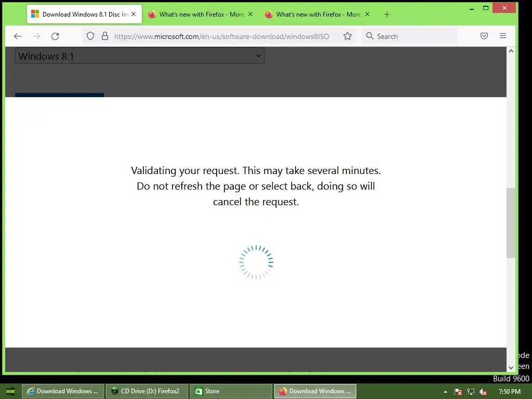Select Firefox Download Windows taskbar item

click(x=315, y=391)
